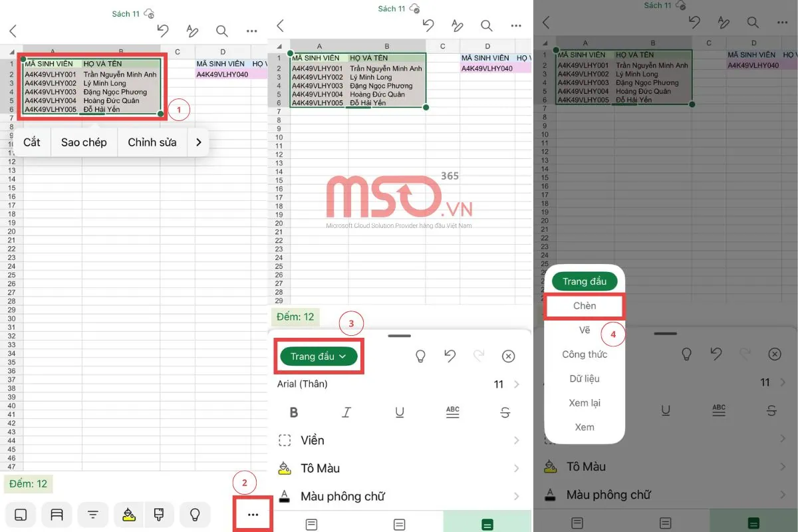Open the Fill Color tool in bottom toolbar
This screenshot has height=532, width=798.
click(128, 514)
